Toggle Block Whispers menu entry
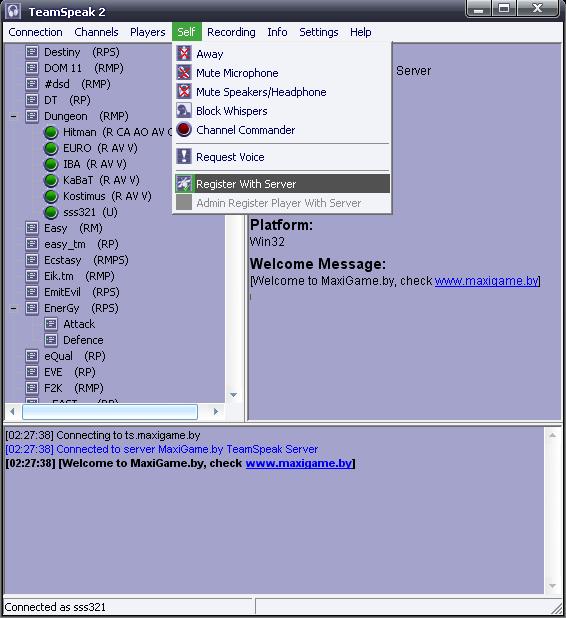The width and height of the screenshot is (566, 618). click(x=282, y=111)
